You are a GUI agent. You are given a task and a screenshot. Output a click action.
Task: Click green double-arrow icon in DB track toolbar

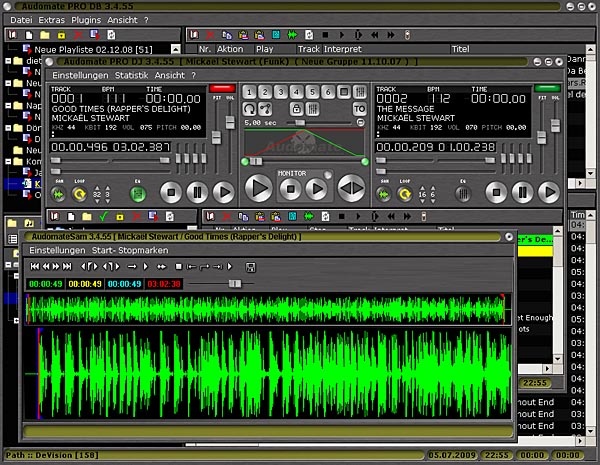pos(292,35)
